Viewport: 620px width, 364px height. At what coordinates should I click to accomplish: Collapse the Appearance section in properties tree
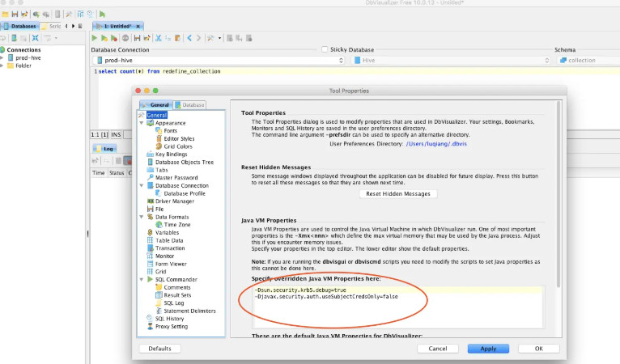pos(142,123)
